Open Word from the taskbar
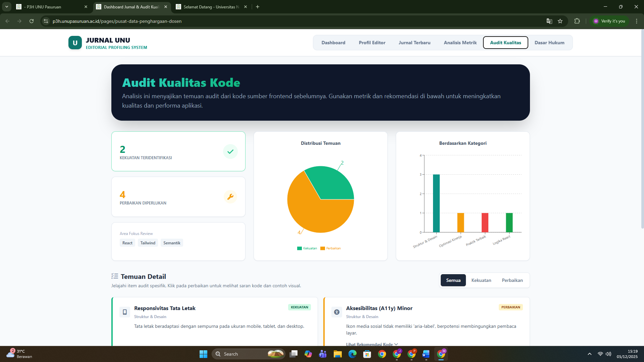Image resolution: width=644 pixels, height=362 pixels. coord(426,354)
